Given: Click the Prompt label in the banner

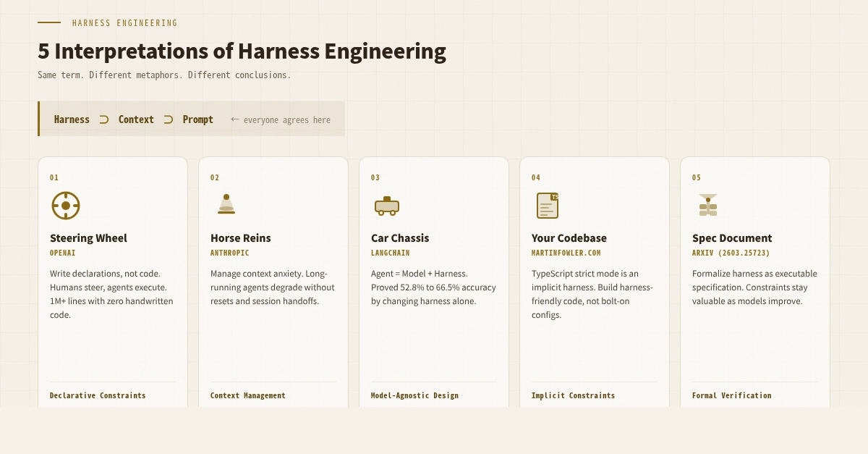Looking at the screenshot, I should click(x=197, y=119).
